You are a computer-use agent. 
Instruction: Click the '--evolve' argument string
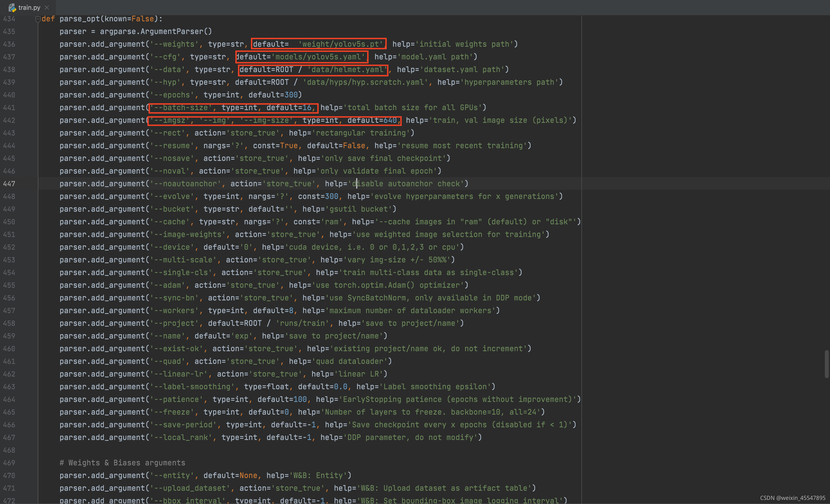coord(172,196)
